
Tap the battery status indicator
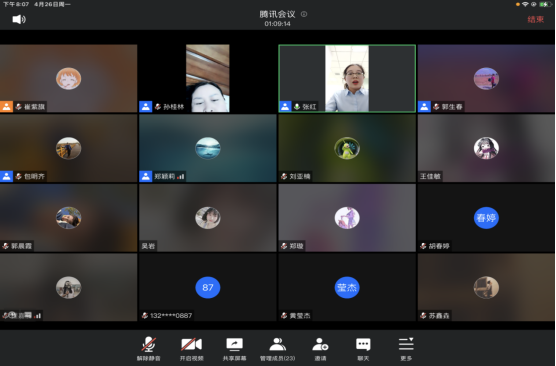coord(545,4)
